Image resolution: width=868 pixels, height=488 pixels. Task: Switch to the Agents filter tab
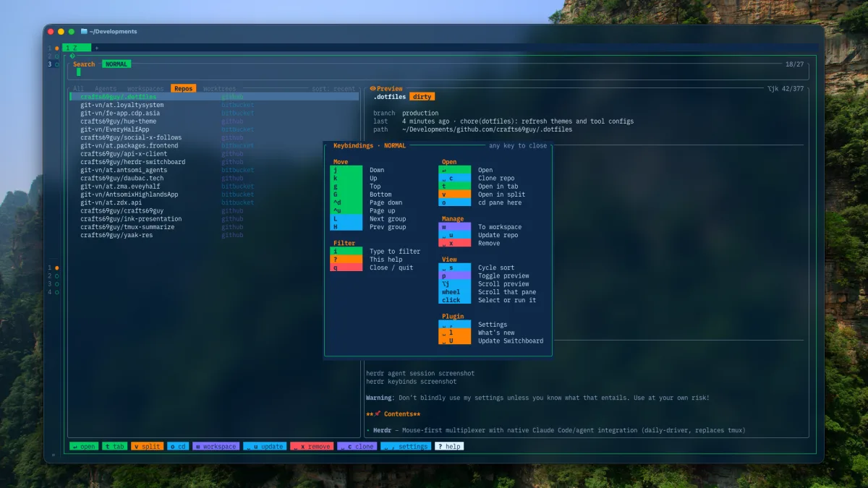106,89
